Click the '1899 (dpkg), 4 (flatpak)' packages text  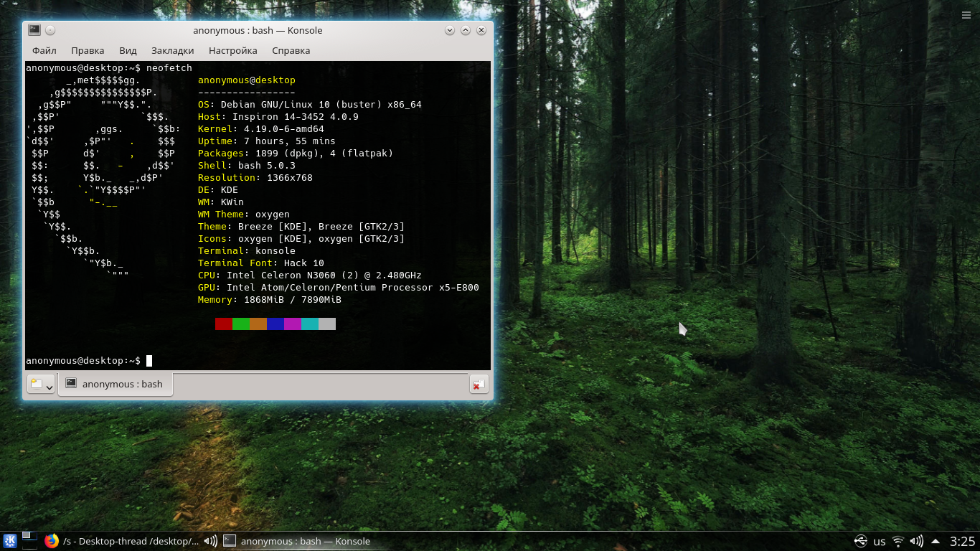(x=324, y=153)
